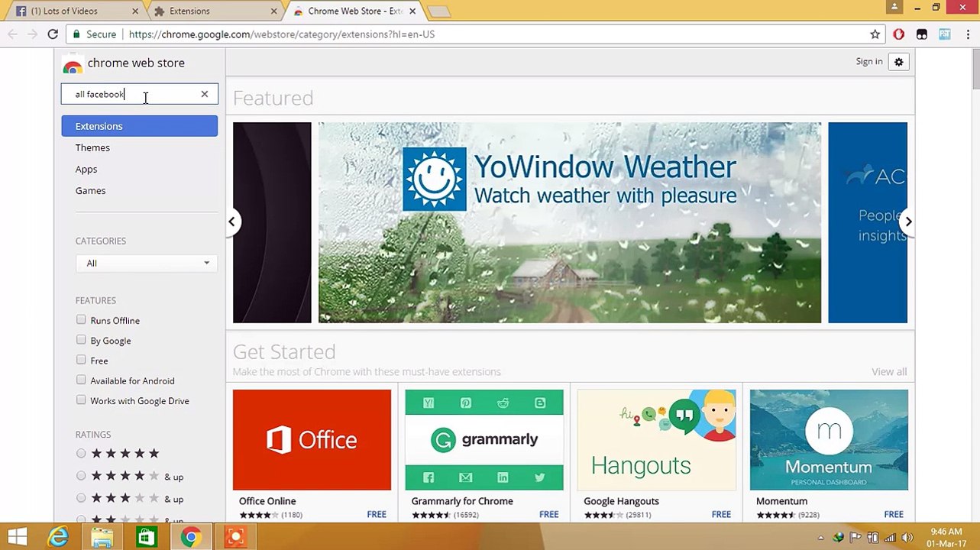Open the Windows Start button
The height and width of the screenshot is (550, 980).
17,537
